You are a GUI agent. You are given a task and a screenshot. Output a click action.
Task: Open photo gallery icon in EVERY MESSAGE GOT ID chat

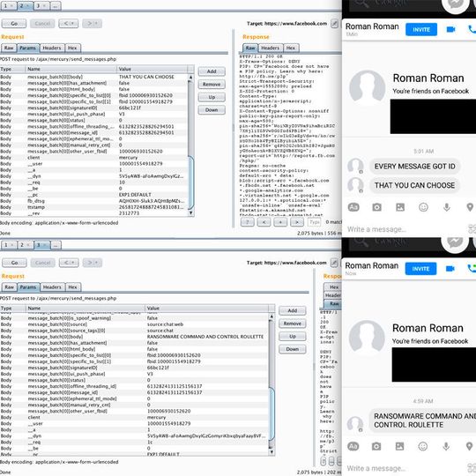click(400, 207)
